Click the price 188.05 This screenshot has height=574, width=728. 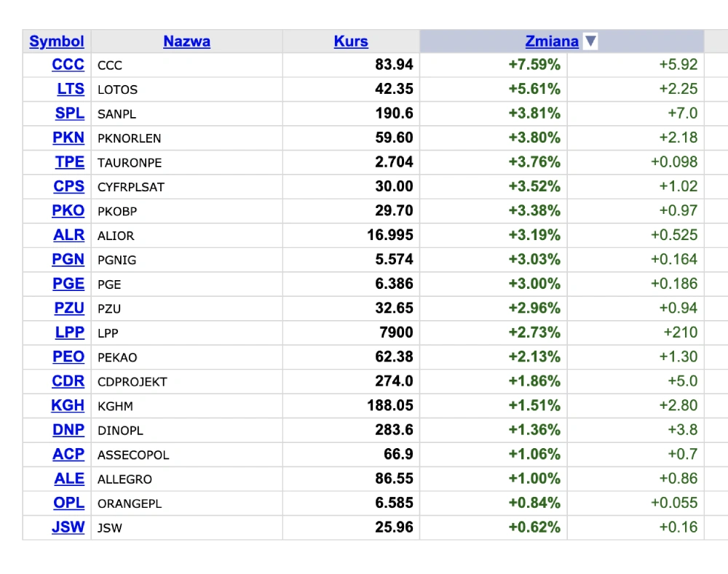pyautogui.click(x=390, y=405)
